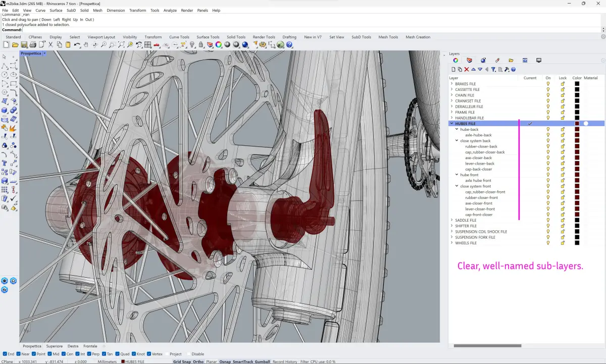Image resolution: width=606 pixels, height=364 pixels.
Task: Click the layer filter funnel icon
Action: [x=493, y=69]
